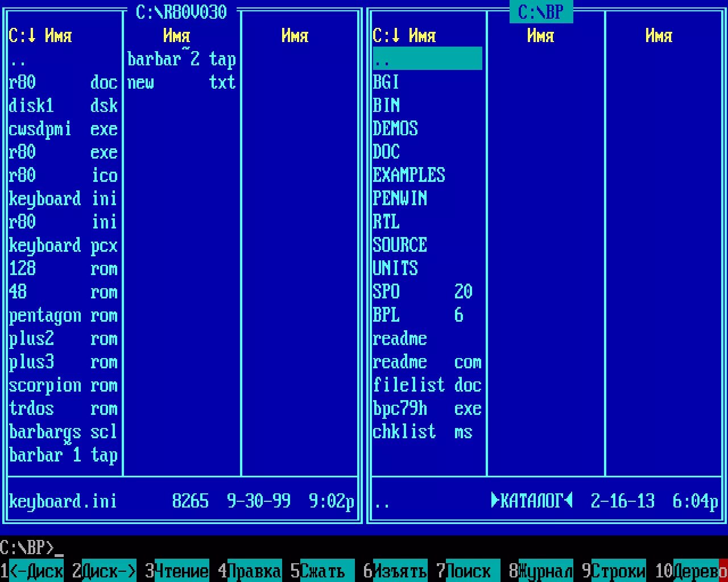Select the trdos rom file

click(64, 409)
